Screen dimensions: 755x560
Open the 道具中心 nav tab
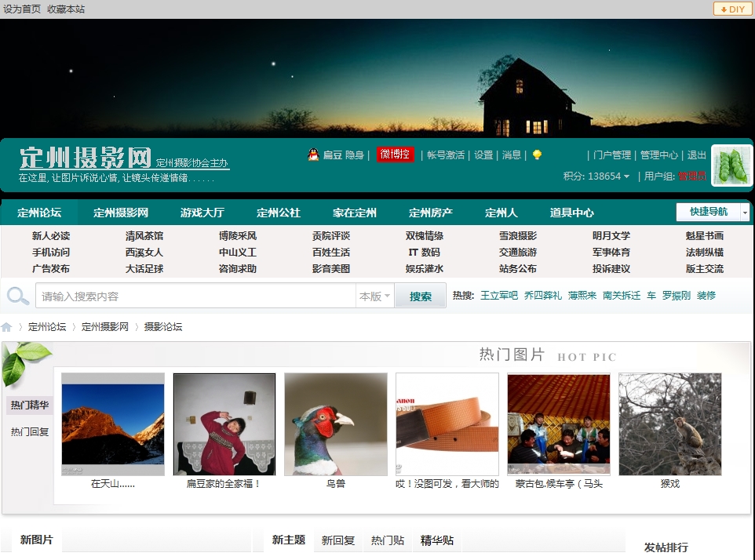click(571, 213)
